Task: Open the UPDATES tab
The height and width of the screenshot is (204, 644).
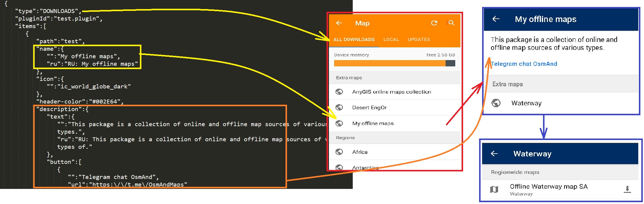Action: click(x=419, y=40)
